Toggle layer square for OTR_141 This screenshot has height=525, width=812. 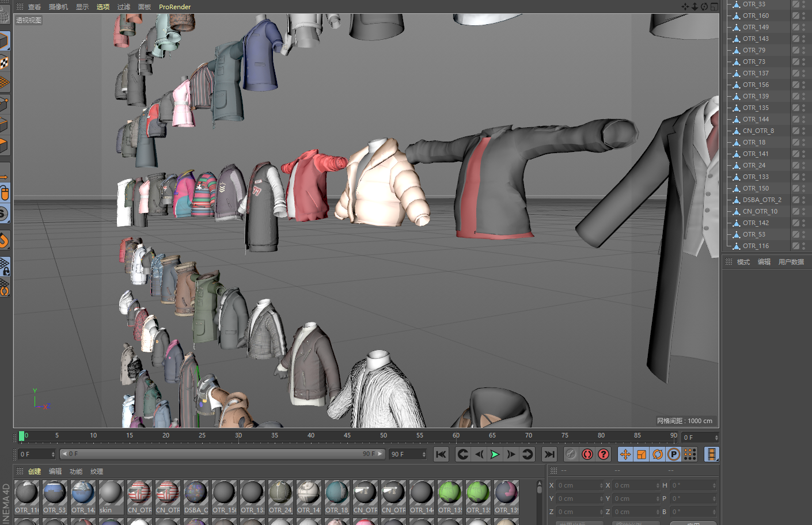point(795,154)
